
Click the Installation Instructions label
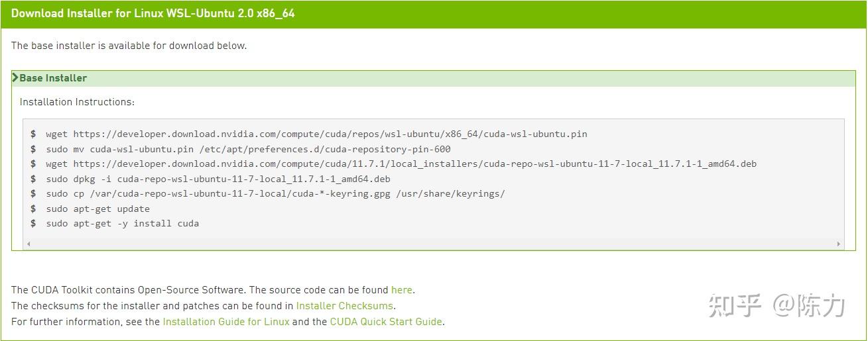77,102
